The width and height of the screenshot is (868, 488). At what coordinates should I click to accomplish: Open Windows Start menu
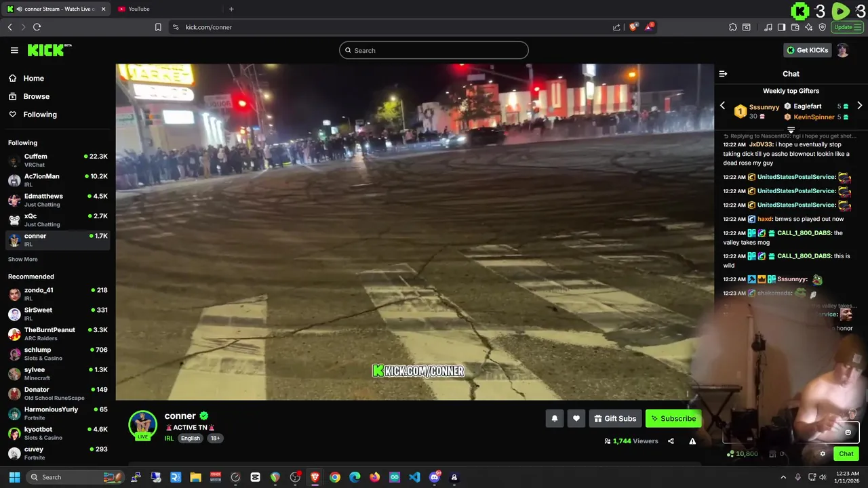[14, 477]
